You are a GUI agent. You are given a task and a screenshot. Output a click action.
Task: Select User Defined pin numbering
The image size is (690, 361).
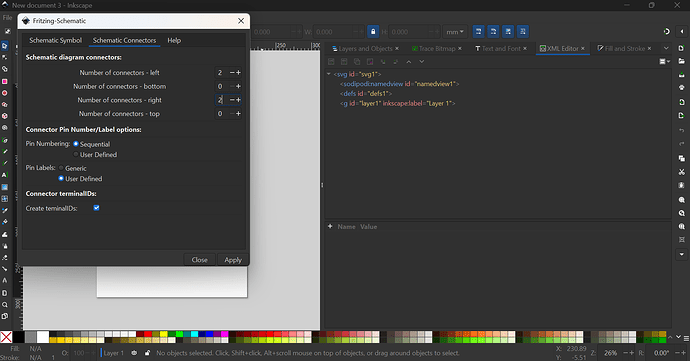pos(76,154)
